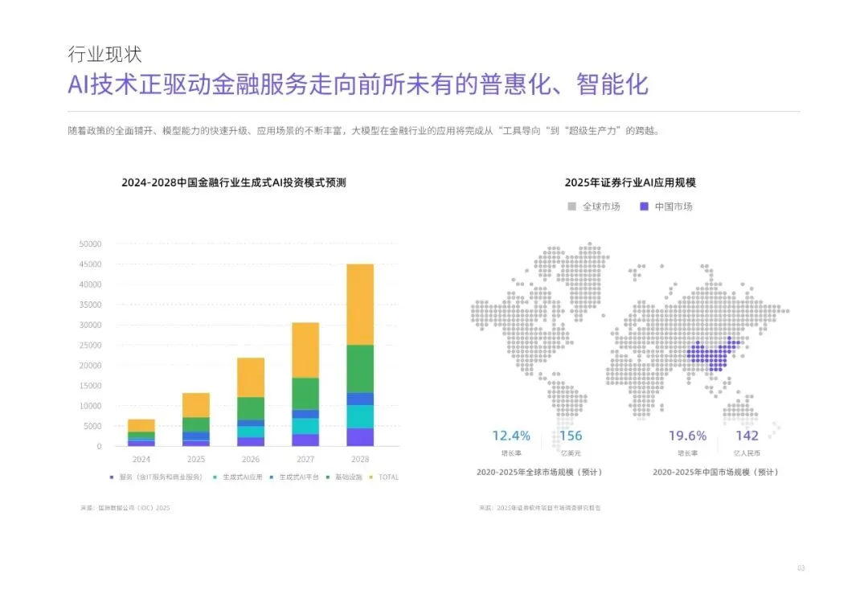Viewport: 868px width, 614px height.
Task: Click the 2025 x-axis label
Action: coord(196,460)
